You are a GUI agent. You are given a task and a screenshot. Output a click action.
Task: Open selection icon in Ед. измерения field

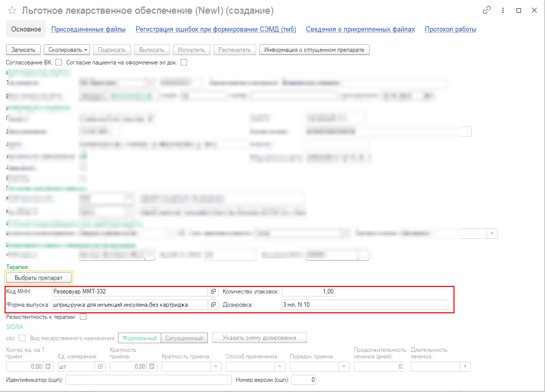click(100, 366)
